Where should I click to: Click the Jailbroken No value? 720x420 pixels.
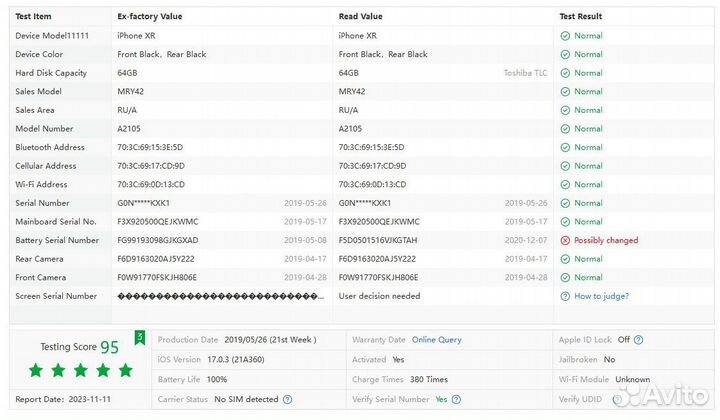point(609,359)
